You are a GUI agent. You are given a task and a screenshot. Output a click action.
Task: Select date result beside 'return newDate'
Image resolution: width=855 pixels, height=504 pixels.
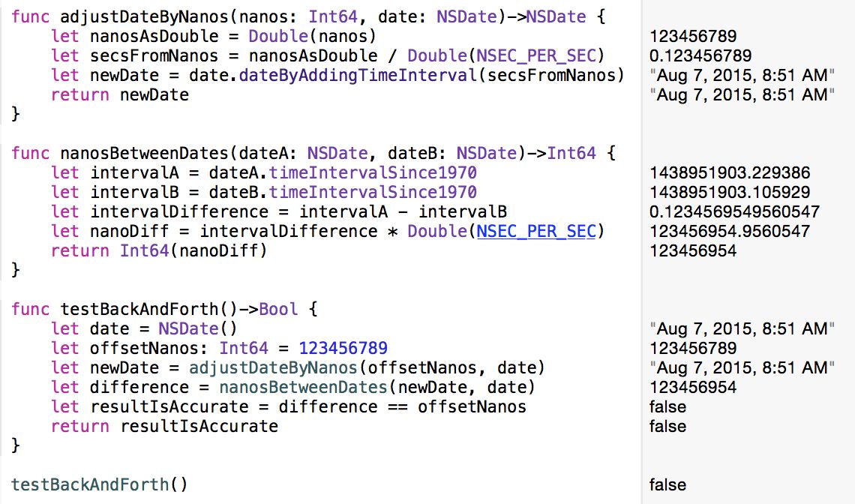(742, 95)
